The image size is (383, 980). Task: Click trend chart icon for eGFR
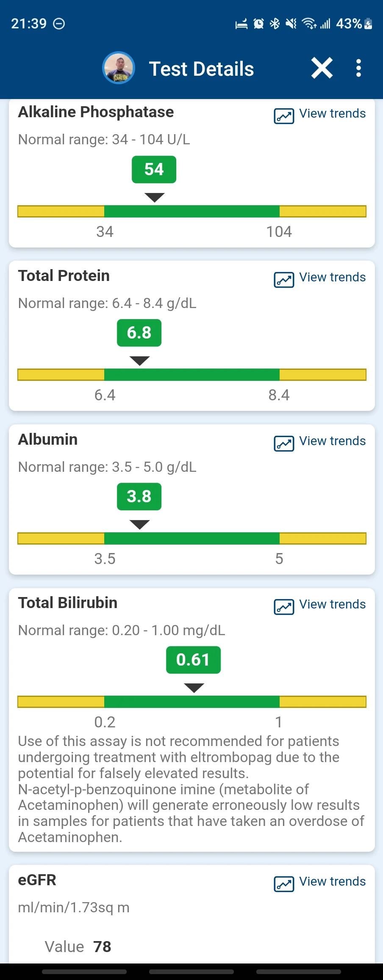point(284,884)
